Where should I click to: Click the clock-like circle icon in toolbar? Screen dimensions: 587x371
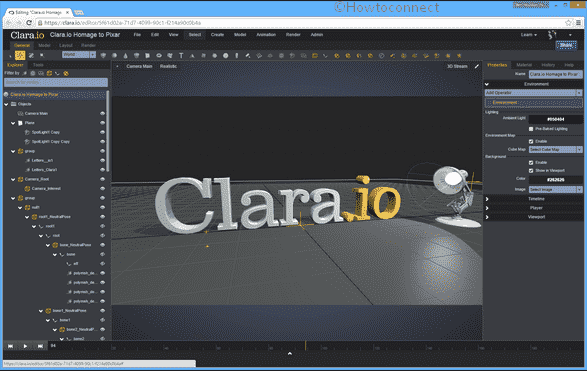(x=381, y=55)
